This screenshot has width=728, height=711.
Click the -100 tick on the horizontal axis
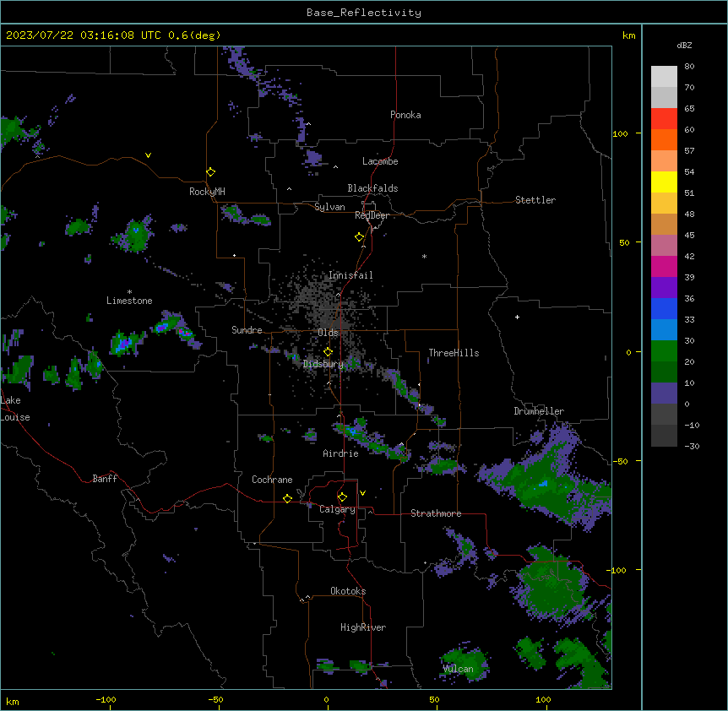pos(106,699)
